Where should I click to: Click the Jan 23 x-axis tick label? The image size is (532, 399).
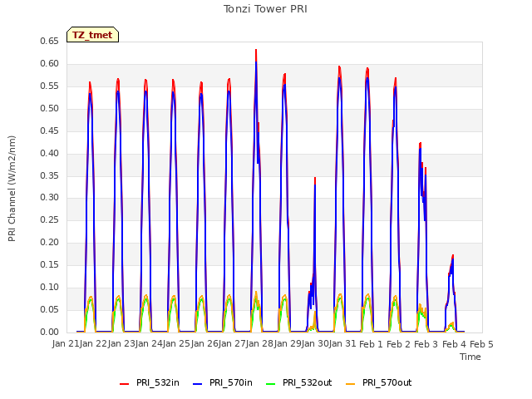121,344
